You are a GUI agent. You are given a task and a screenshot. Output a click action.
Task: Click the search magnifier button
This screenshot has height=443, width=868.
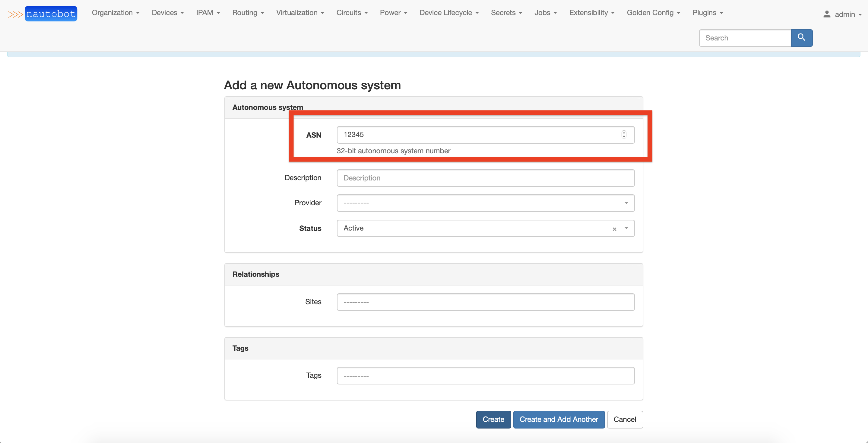(801, 38)
